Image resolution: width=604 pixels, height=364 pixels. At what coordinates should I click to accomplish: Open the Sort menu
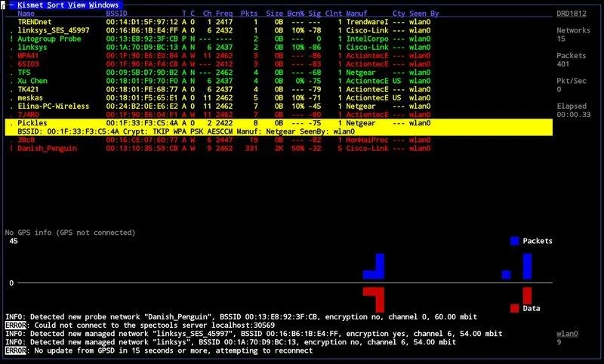pyautogui.click(x=55, y=5)
